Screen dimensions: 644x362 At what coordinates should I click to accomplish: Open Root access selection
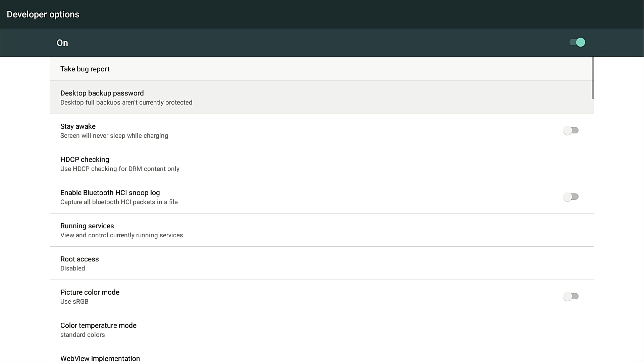79,259
